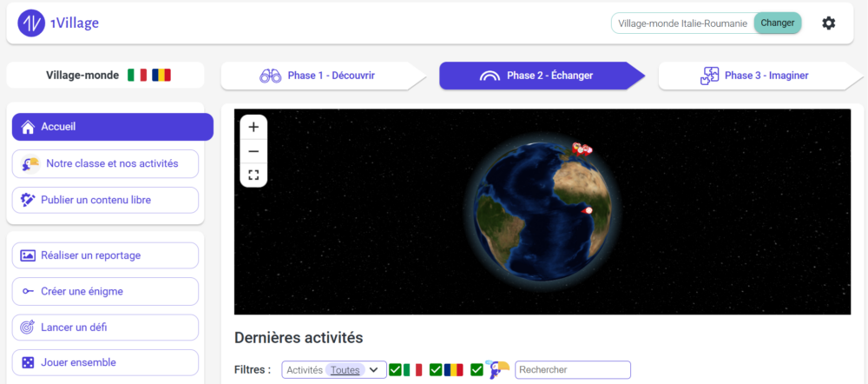
Task: Start Réaliser un reportage
Action: point(105,255)
